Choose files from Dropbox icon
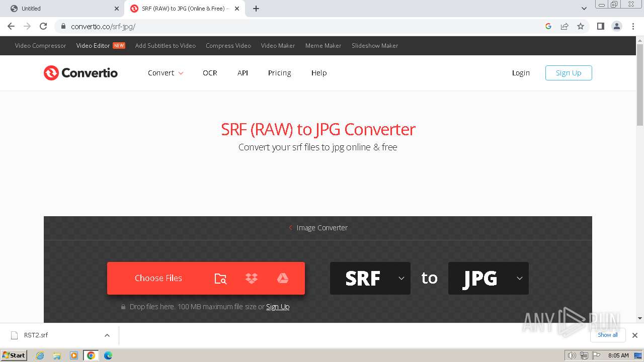Viewport: 644px width, 362px height. (252, 278)
